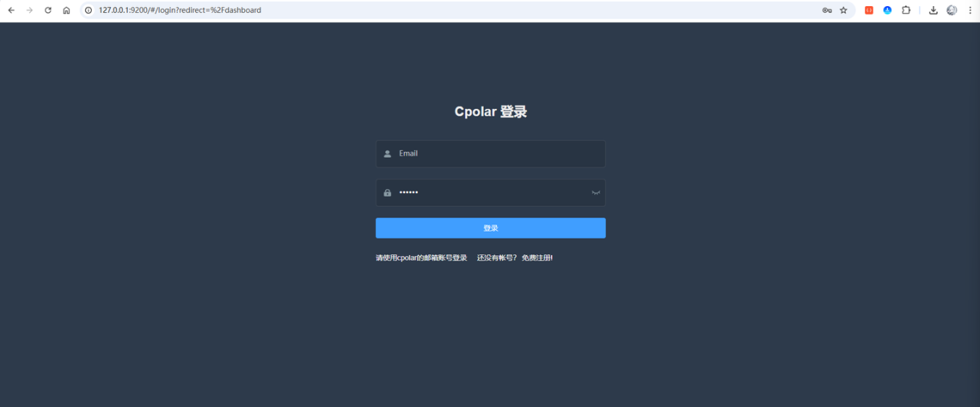Viewport: 980px width, 407px height.
Task: Open the red braces extension
Action: 869,11
